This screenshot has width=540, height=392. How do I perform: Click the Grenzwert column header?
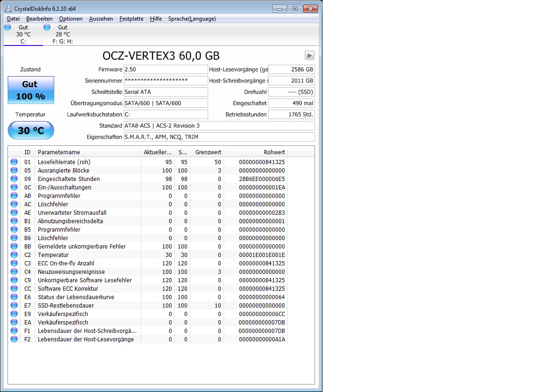click(208, 152)
